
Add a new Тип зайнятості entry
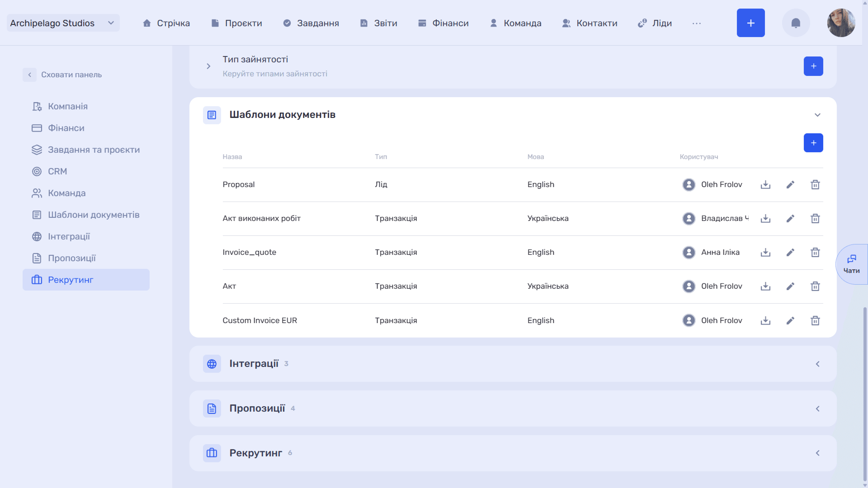coord(813,66)
